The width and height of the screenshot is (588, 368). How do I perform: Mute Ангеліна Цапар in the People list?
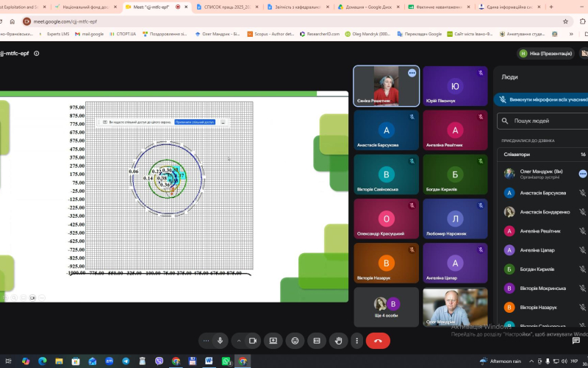582,250
